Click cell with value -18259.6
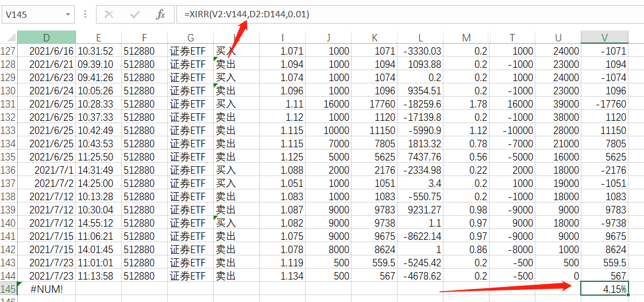Screen dimensions: 644x302 click(x=421, y=104)
